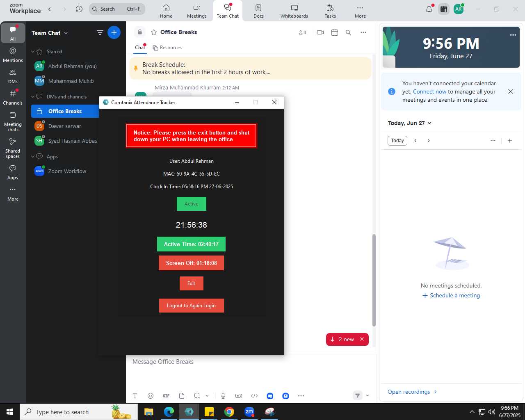Dismiss the calendar connection notice

coord(511,91)
